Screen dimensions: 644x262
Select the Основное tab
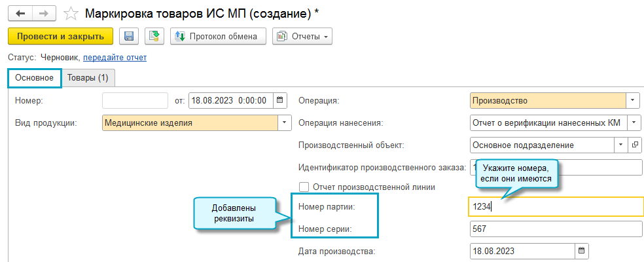[34, 78]
